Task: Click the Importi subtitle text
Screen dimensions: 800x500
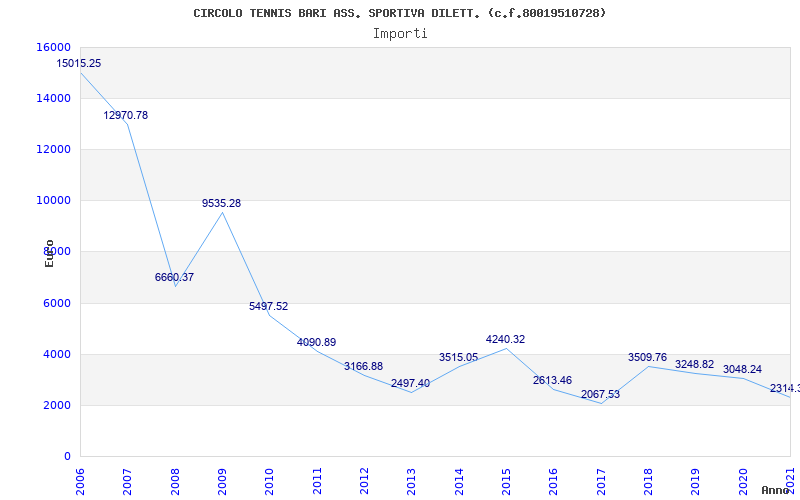Action: [x=400, y=33]
